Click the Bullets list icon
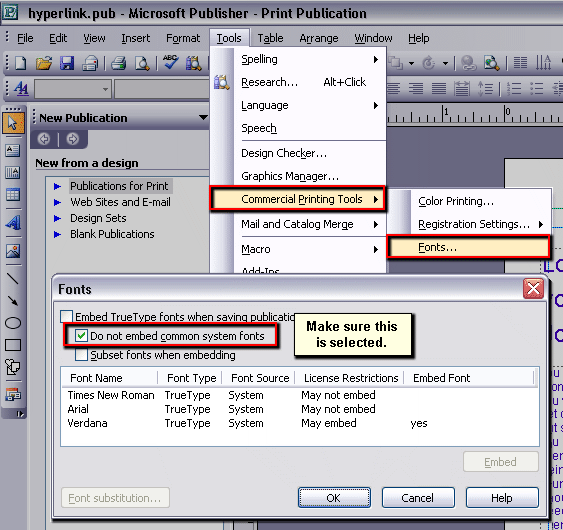The height and width of the screenshot is (530, 563). (x=536, y=88)
